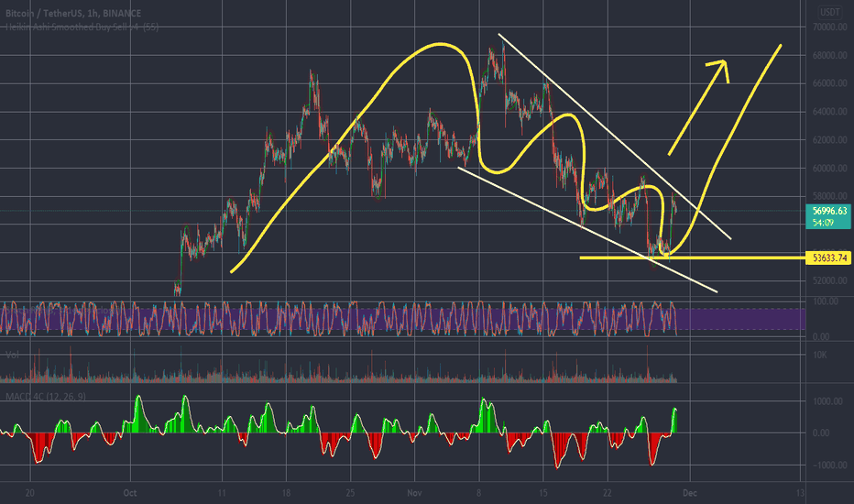854x504 pixels.
Task: Click the 70000.00 price scale label
Action: 829,27
